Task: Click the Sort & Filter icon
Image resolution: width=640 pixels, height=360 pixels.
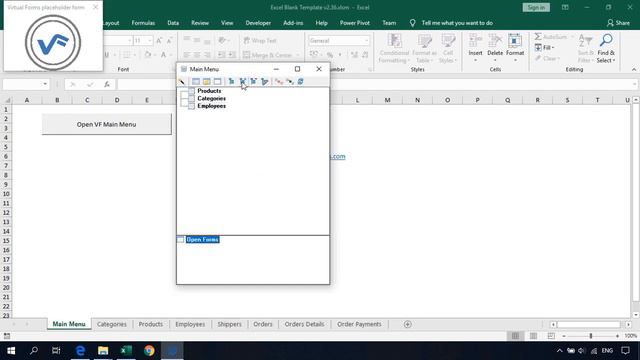Action: 586,49
